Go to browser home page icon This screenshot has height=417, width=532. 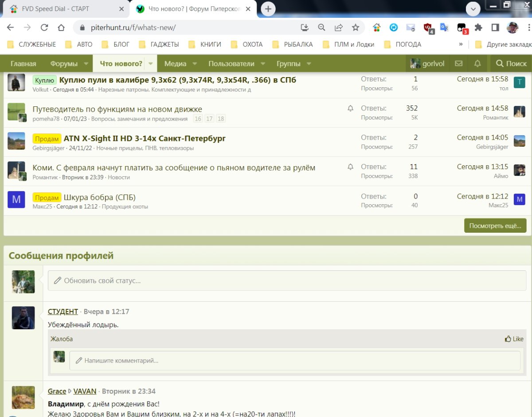click(x=61, y=27)
